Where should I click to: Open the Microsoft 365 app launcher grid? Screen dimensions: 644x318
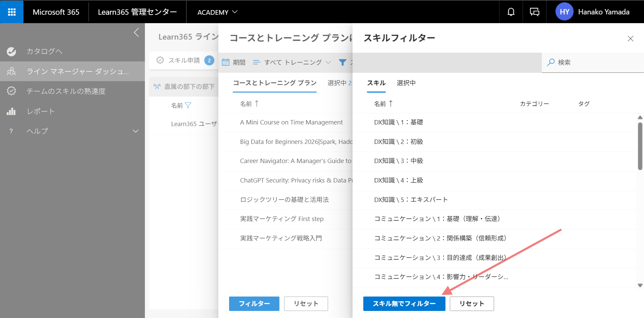coord(12,12)
